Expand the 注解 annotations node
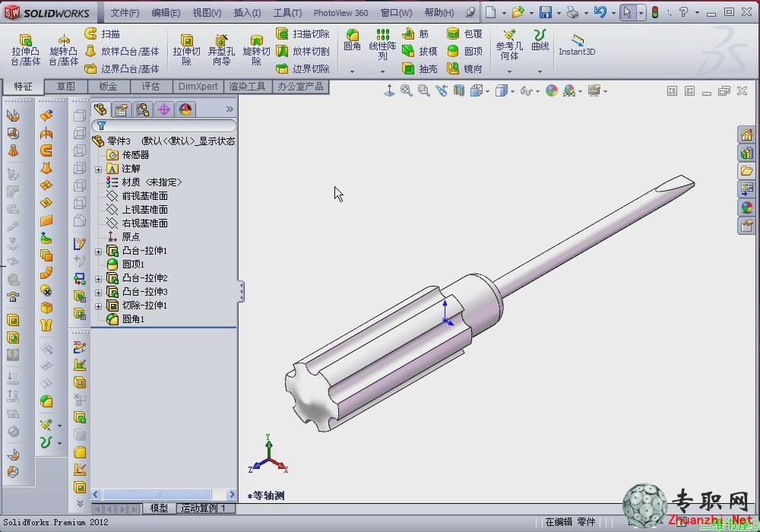This screenshot has height=532, width=760. click(x=98, y=169)
